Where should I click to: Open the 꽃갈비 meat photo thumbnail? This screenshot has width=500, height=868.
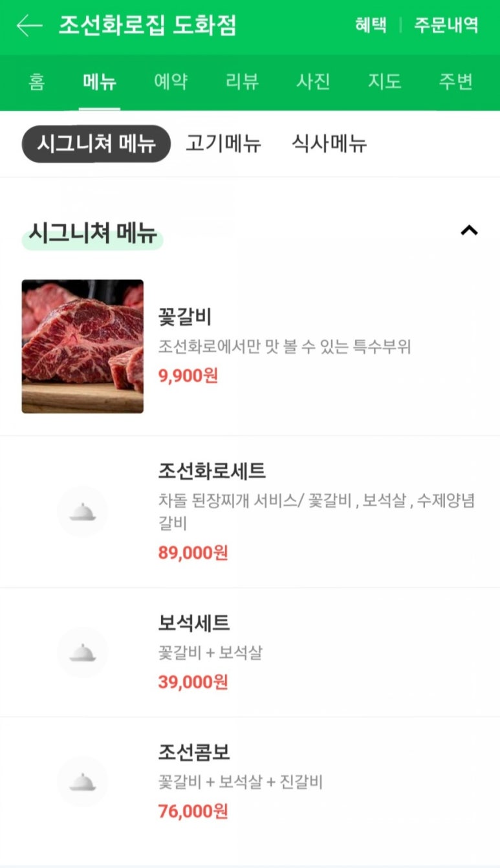pos(83,346)
